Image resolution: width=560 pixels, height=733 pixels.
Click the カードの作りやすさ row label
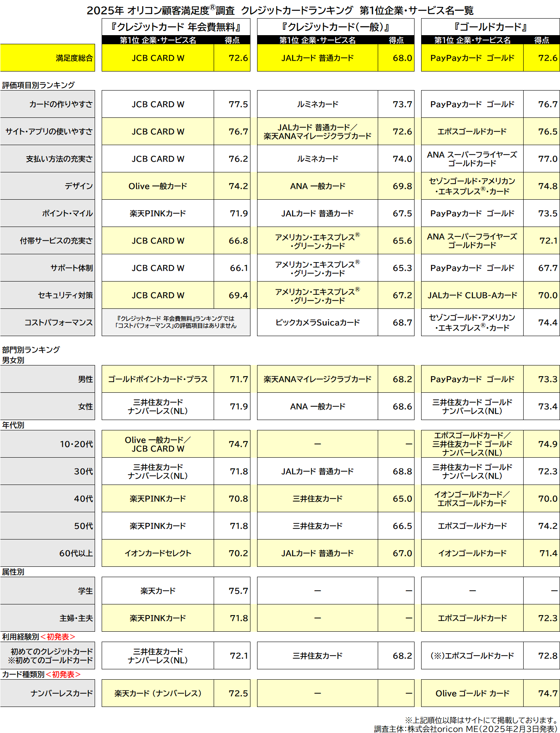pos(48,104)
